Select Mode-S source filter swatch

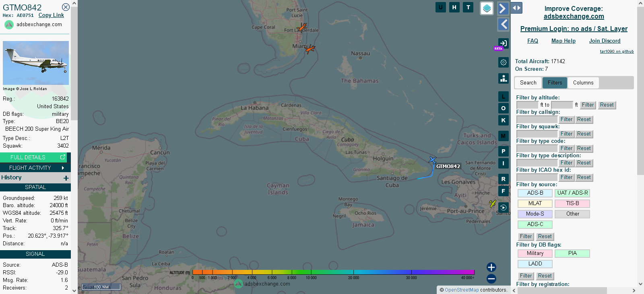coord(535,214)
